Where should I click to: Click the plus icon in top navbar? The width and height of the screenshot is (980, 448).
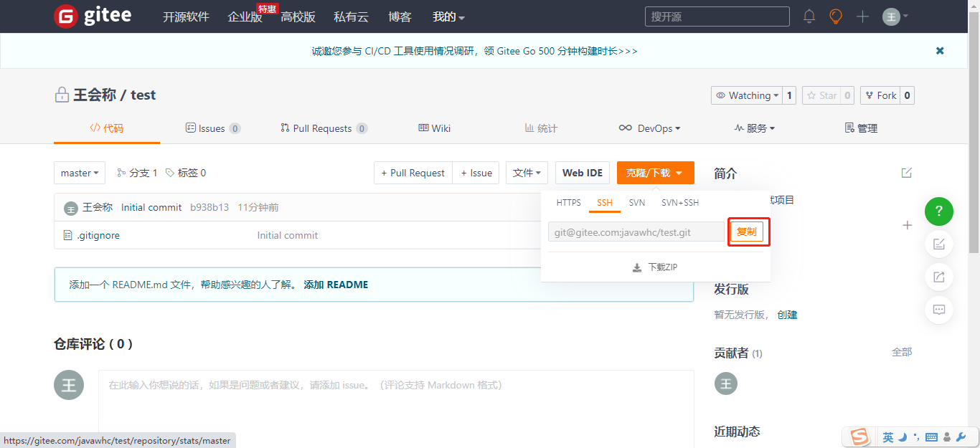(862, 16)
